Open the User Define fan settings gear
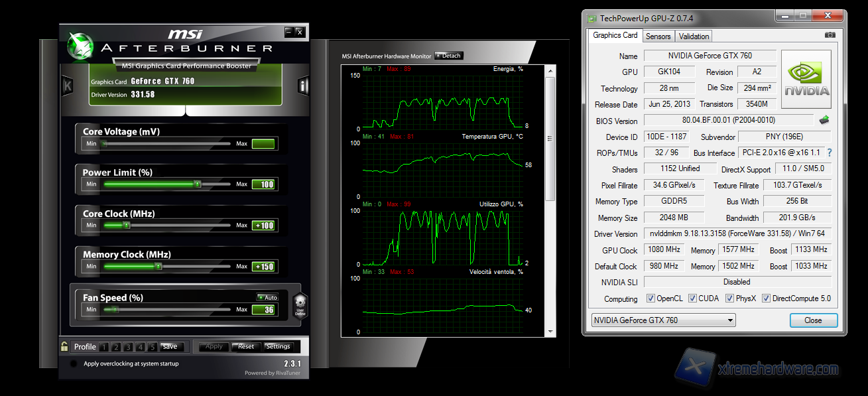This screenshot has width=868, height=396. (300, 304)
